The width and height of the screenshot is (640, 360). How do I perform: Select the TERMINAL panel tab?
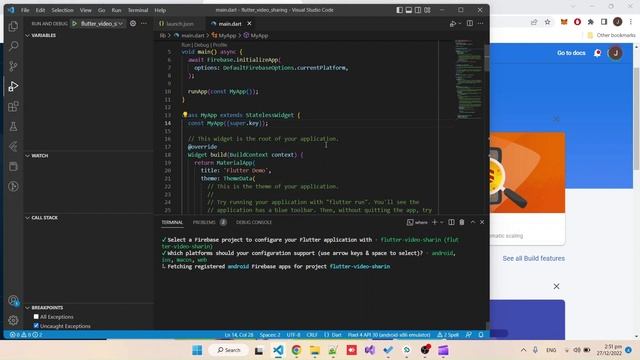tap(172, 222)
